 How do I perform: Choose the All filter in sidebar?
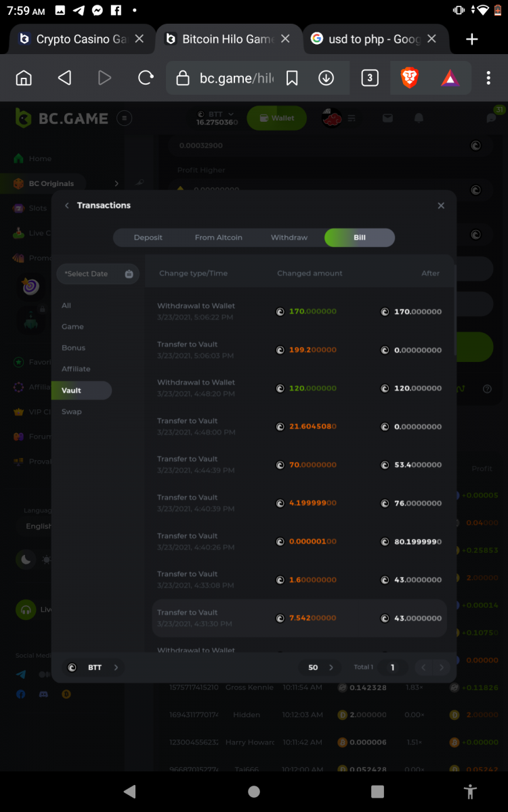pos(66,306)
